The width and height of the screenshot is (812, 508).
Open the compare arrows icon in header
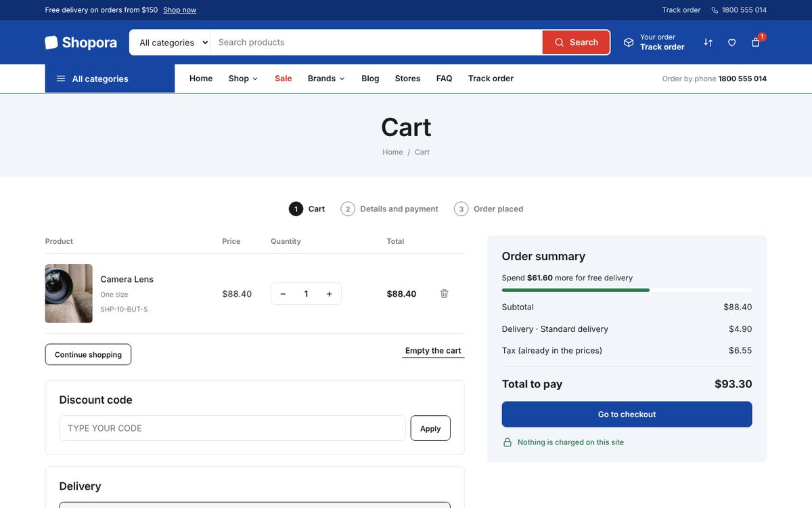[x=708, y=42]
